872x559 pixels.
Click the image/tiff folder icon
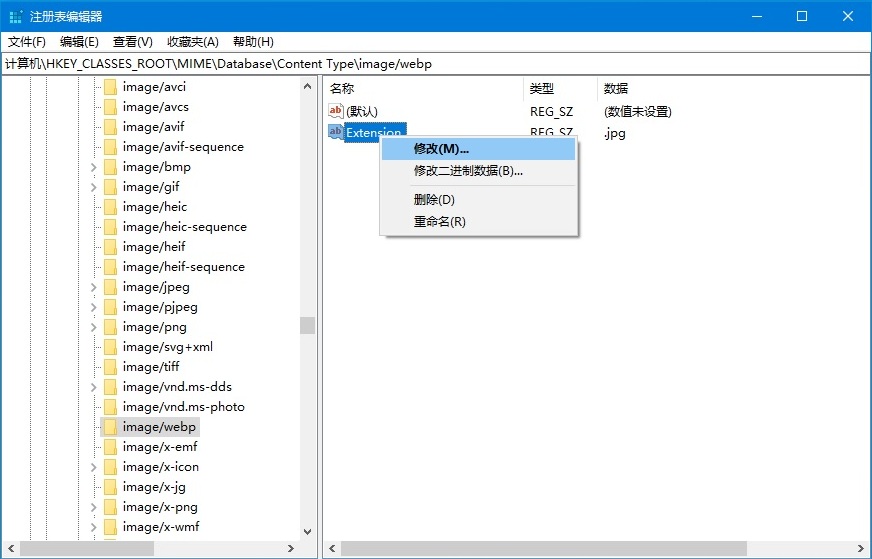pos(110,367)
